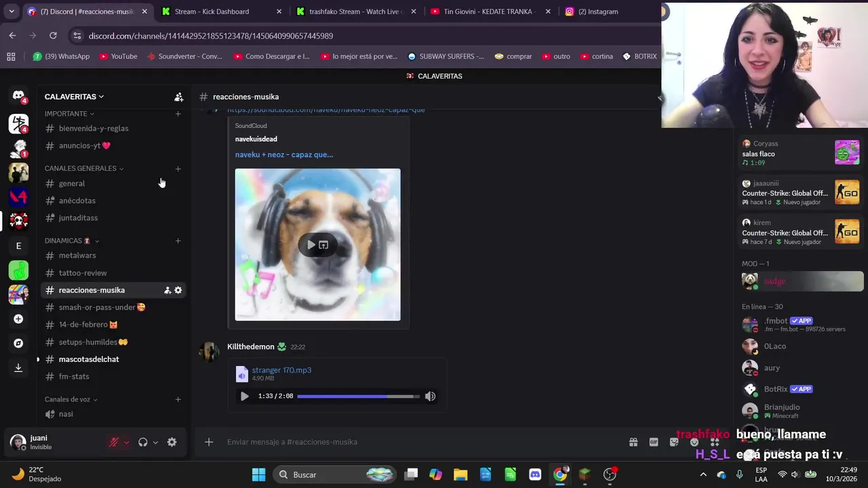Toggle headphones deafen in user panel
The width and height of the screenshot is (868, 488).
coord(142,442)
